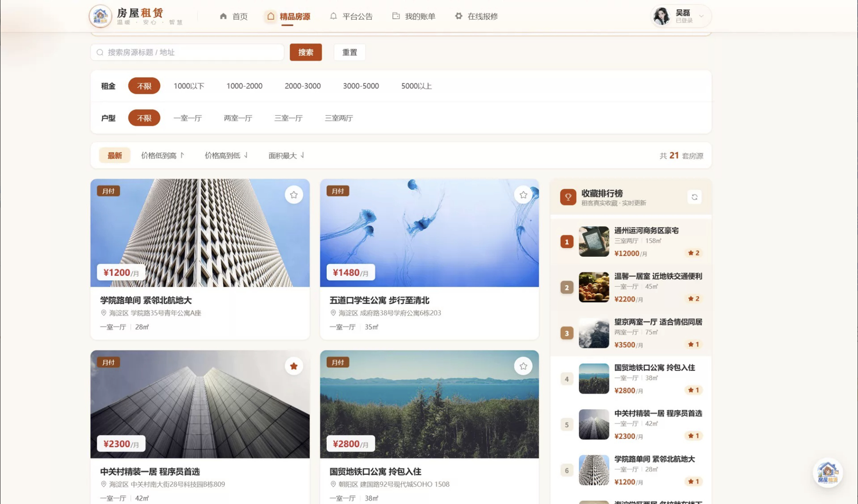This screenshot has width=858, height=504.
Task: Click the home icon beside 首页
Action: (223, 16)
